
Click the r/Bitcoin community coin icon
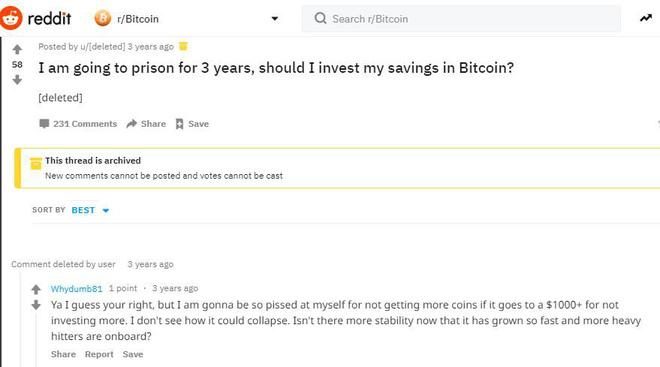(x=103, y=19)
